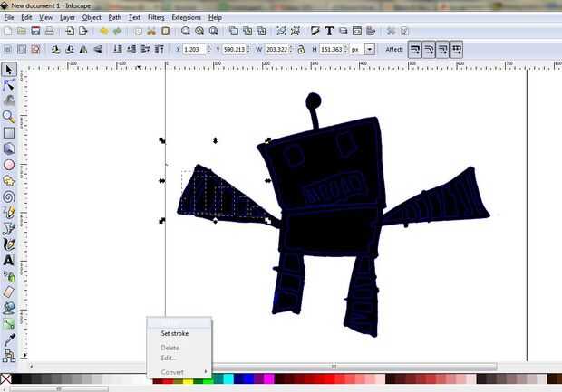Click the H height value stepper arrows
This screenshot has width=562, height=392.
tap(346, 50)
